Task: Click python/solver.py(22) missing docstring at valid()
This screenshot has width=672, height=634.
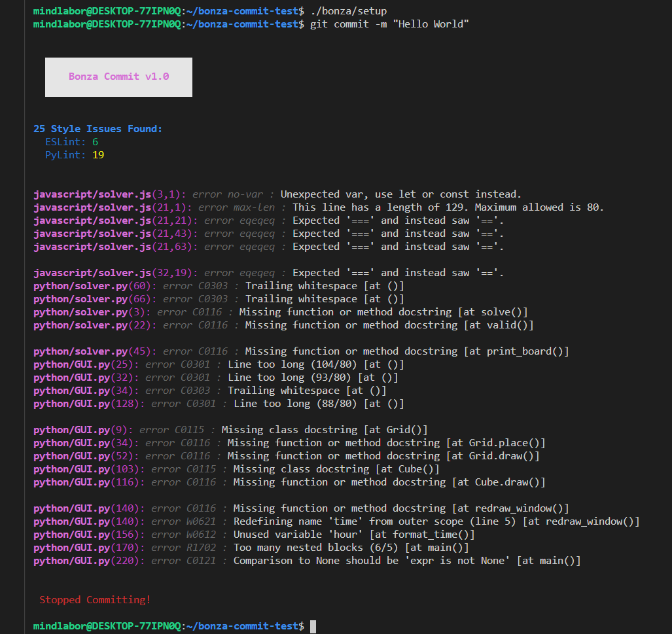Action: 284,325
